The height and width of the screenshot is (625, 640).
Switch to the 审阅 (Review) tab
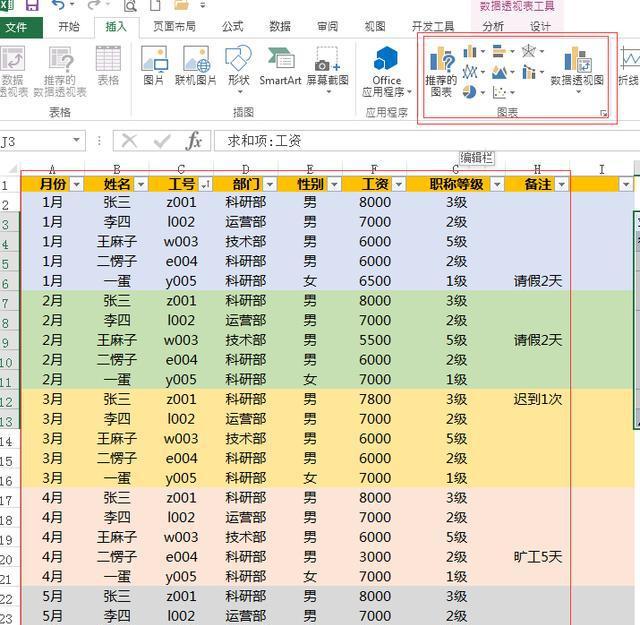click(x=327, y=27)
